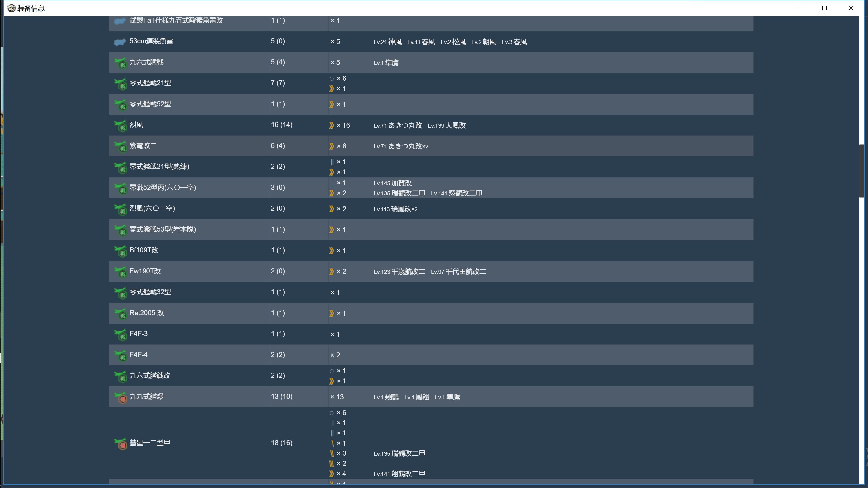This screenshot has width=868, height=488.
Task: Click the max proficiency chevron in 紫電改二 row
Action: 332,146
